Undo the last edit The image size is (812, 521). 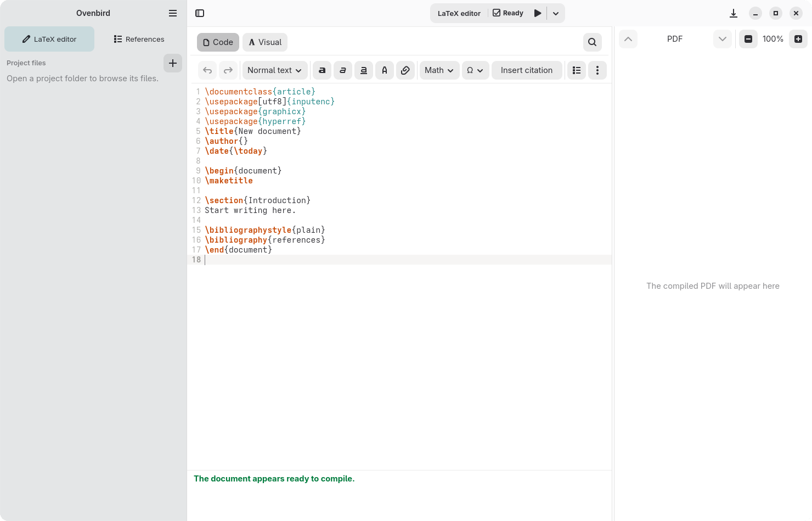(x=207, y=70)
